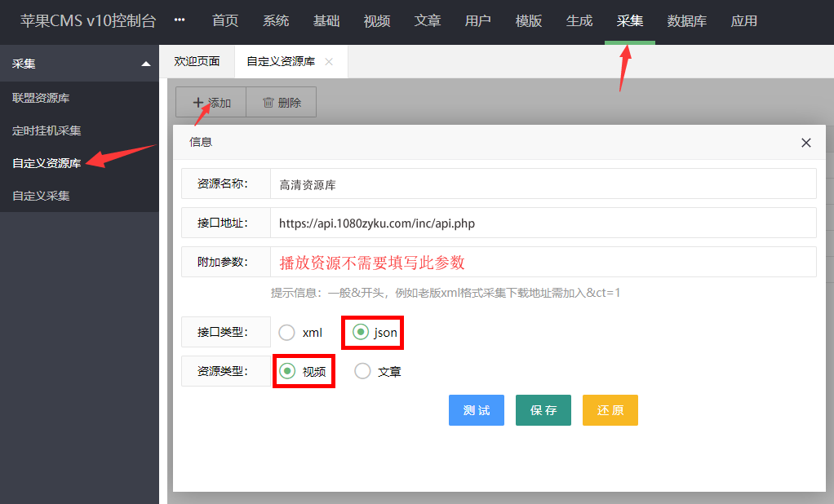This screenshot has height=504, width=834.
Task: Click the 资源名称 input field
Action: click(x=542, y=184)
